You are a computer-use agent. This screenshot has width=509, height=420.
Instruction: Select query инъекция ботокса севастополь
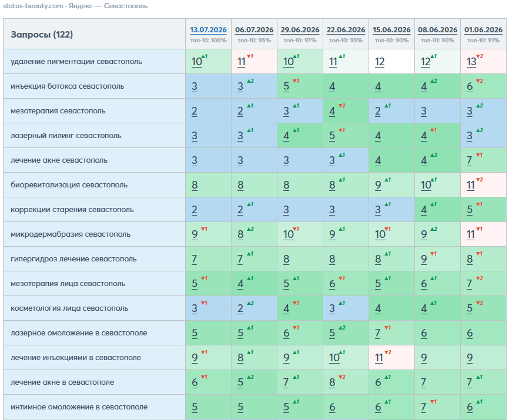pyautogui.click(x=67, y=86)
